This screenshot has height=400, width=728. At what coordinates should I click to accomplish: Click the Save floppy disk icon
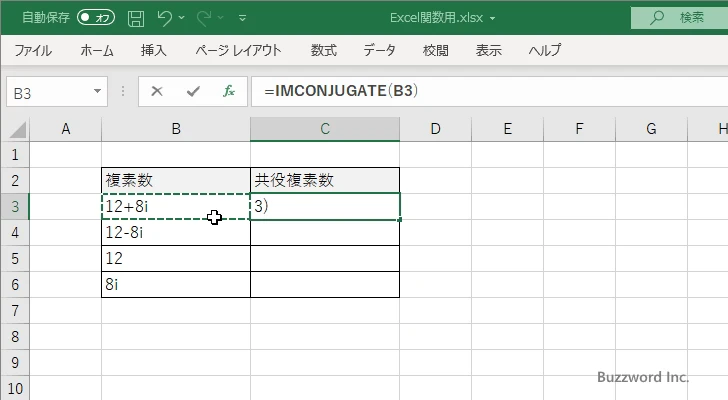[136, 18]
